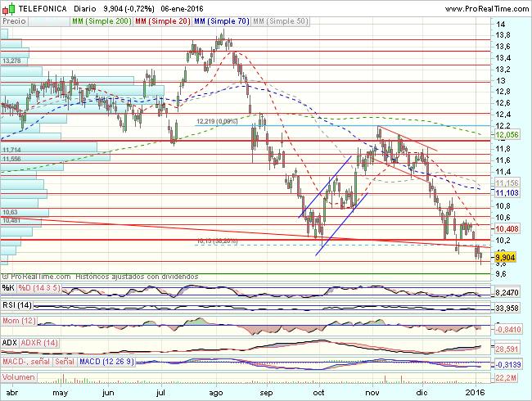Click the 12,4 price axis label
The image size is (532, 401).
(503, 115)
